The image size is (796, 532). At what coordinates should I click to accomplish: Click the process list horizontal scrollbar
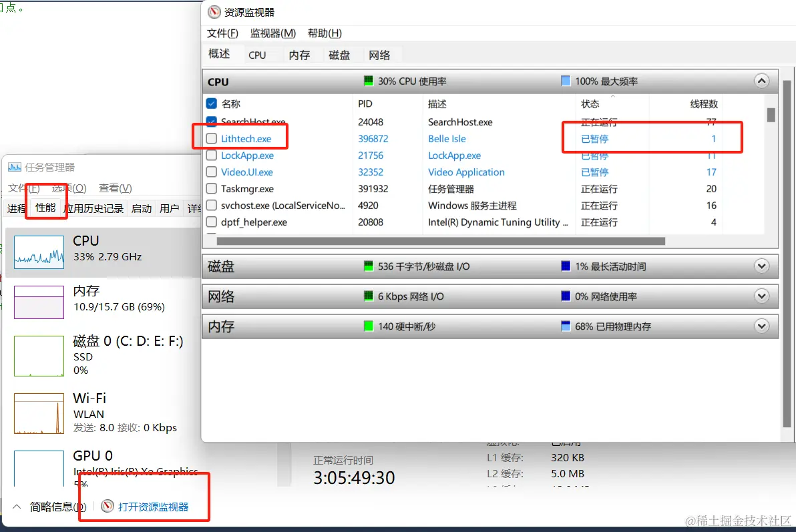click(x=441, y=241)
